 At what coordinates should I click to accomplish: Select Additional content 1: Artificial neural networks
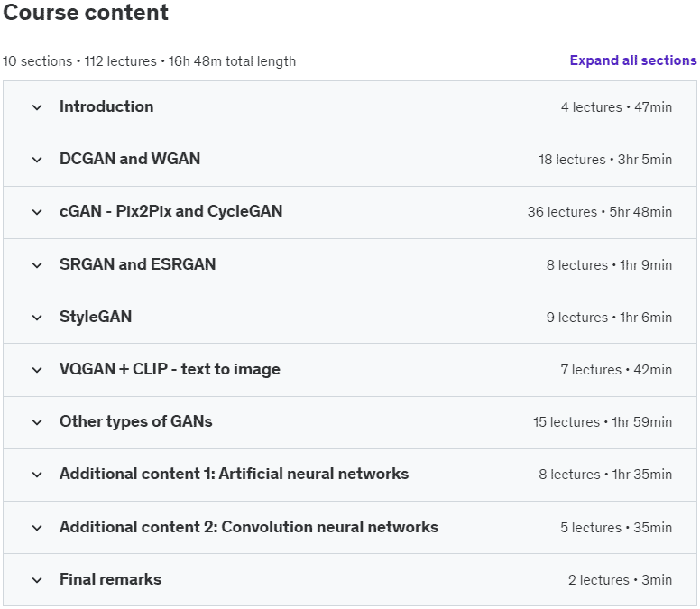point(235,474)
